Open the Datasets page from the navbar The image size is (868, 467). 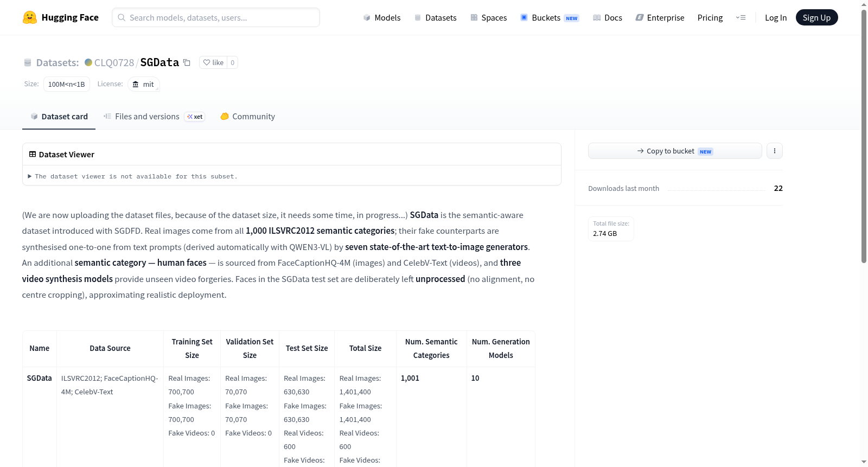[x=436, y=17]
